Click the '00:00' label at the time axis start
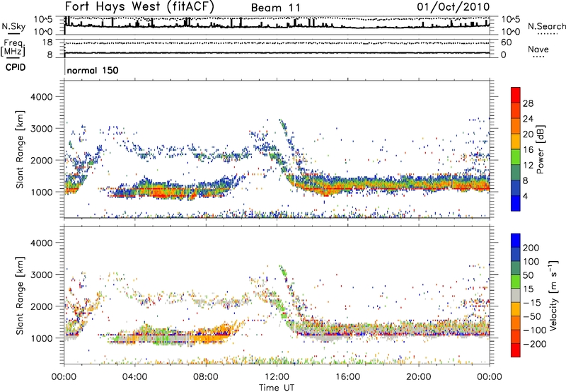The width and height of the screenshot is (566, 392). pyautogui.click(x=64, y=377)
